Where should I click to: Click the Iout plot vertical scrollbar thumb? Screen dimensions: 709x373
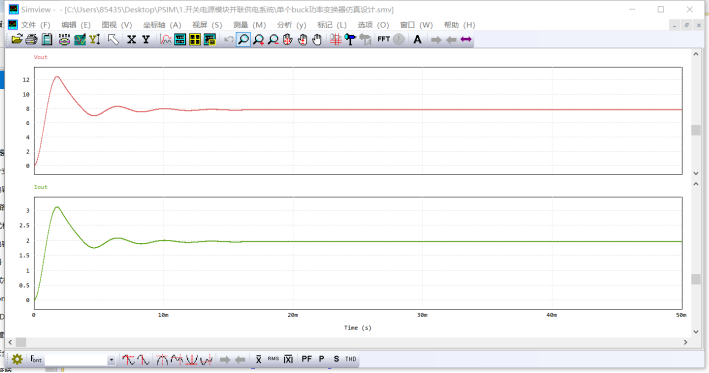tap(696, 279)
